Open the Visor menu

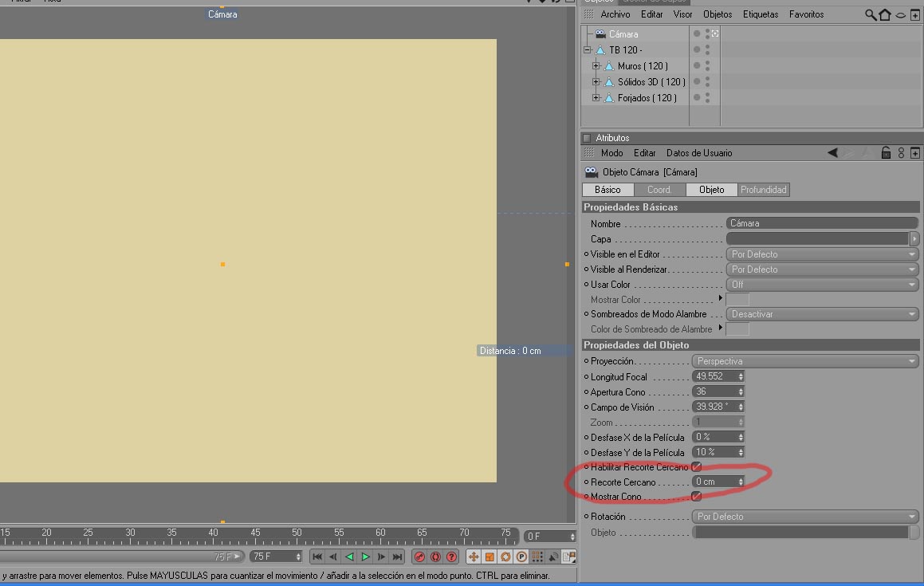(683, 14)
